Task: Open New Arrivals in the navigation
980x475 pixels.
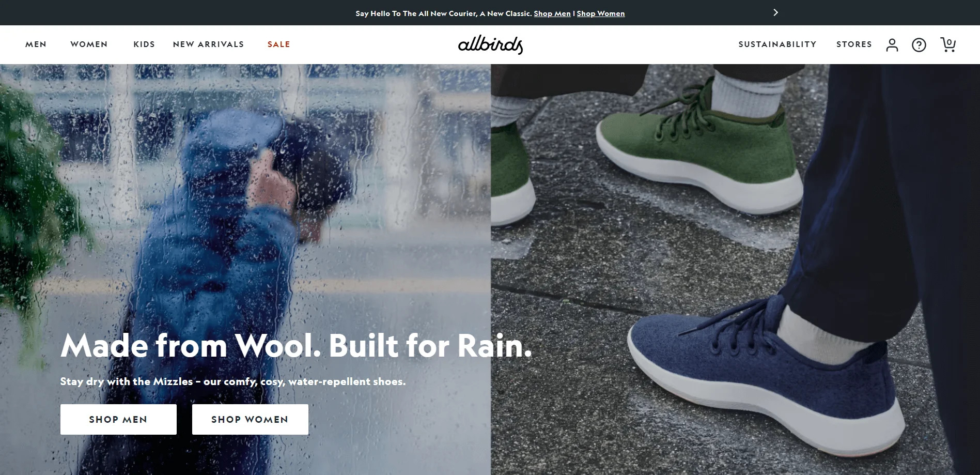Action: (209, 44)
